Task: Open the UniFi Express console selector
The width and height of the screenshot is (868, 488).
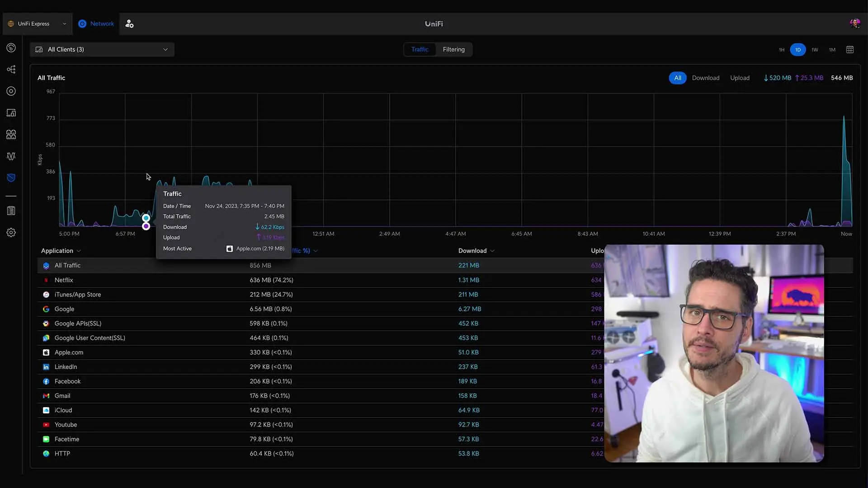Action: (37, 24)
